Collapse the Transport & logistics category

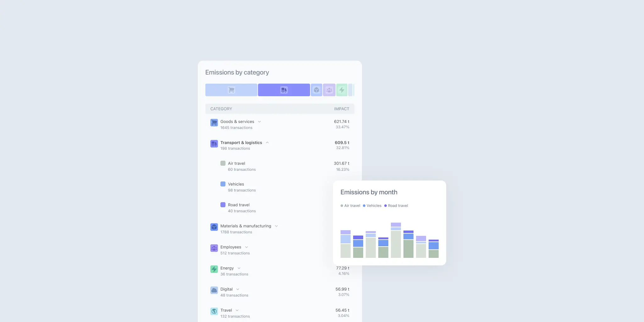(267, 142)
